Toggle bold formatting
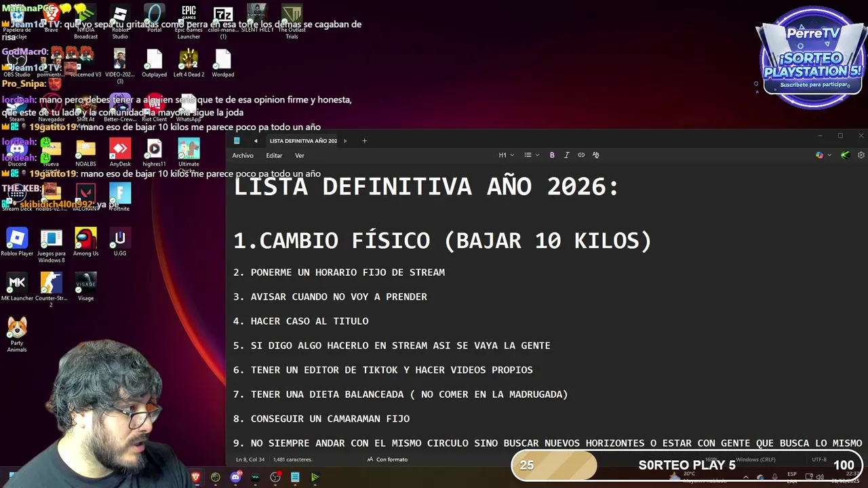The height and width of the screenshot is (488, 868). click(x=552, y=155)
